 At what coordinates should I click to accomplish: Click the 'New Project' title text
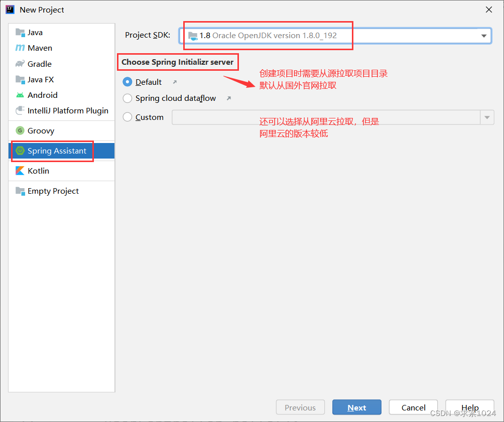pyautogui.click(x=42, y=10)
